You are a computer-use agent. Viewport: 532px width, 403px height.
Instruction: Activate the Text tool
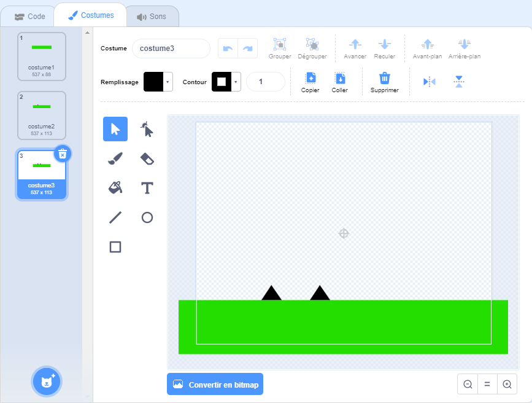pyautogui.click(x=147, y=188)
